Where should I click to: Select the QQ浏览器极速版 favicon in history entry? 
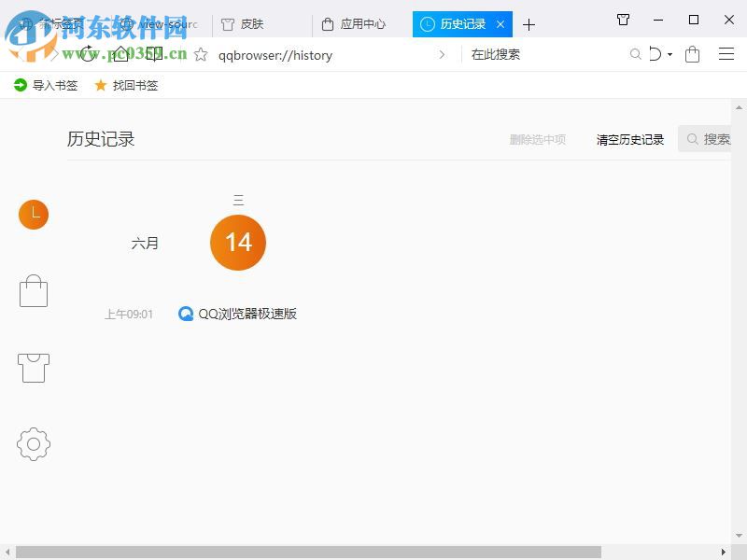point(186,314)
